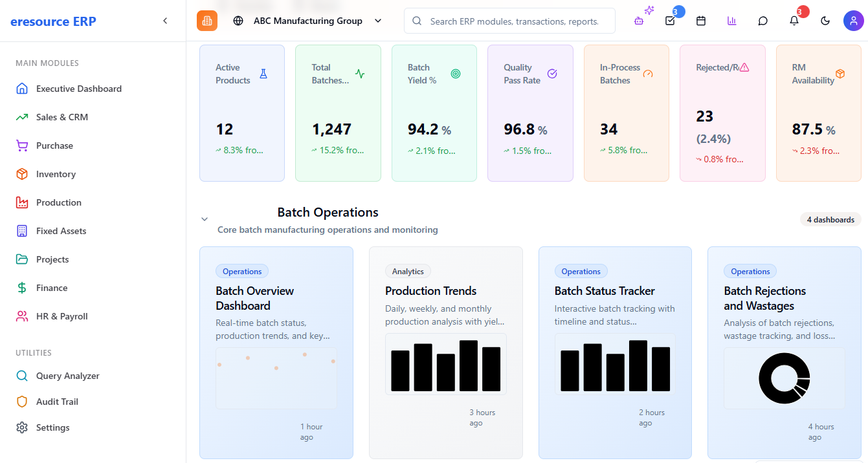Open Batch Rejections donut chart thumbnail
Viewport: 868px width, 463px height.
click(784, 378)
